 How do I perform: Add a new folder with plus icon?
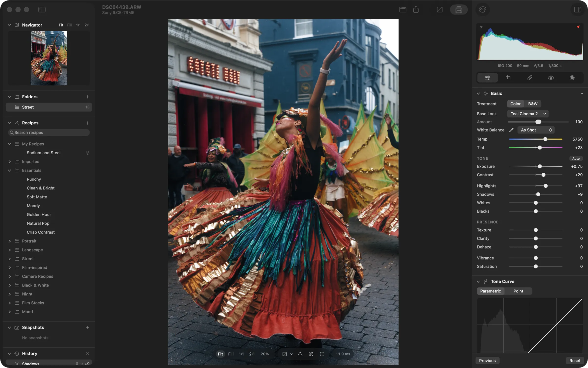[x=87, y=97]
